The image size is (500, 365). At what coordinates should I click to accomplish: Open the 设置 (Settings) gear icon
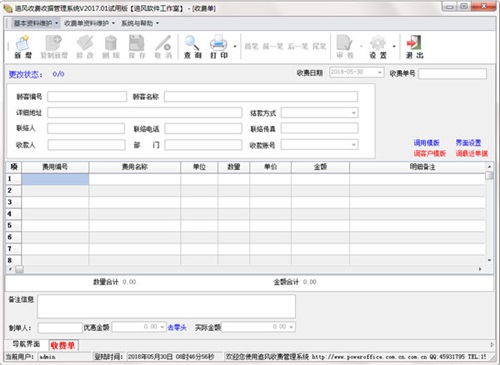[378, 47]
